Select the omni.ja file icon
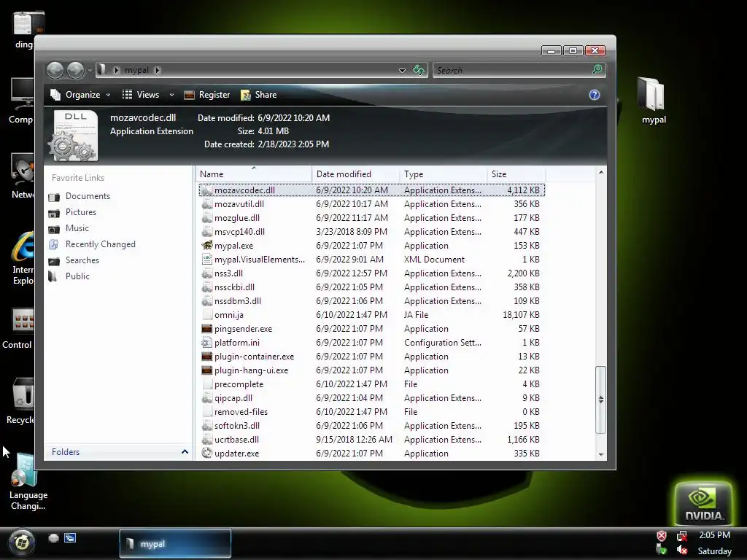Screen dimensions: 747x560 click(206, 315)
